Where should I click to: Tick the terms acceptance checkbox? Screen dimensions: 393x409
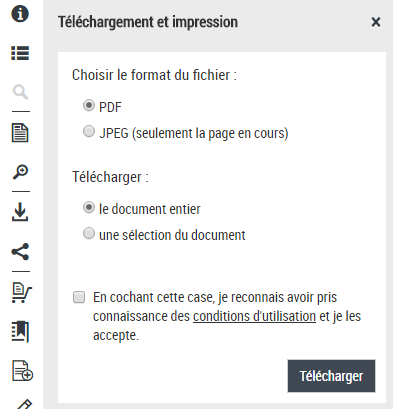pos(79,297)
